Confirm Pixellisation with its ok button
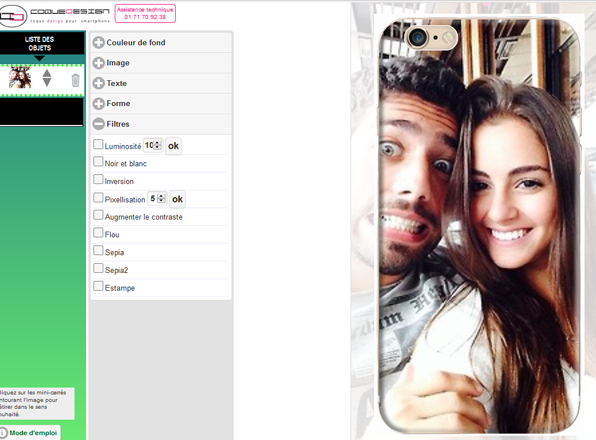Image resolution: width=596 pixels, height=440 pixels. click(x=177, y=199)
